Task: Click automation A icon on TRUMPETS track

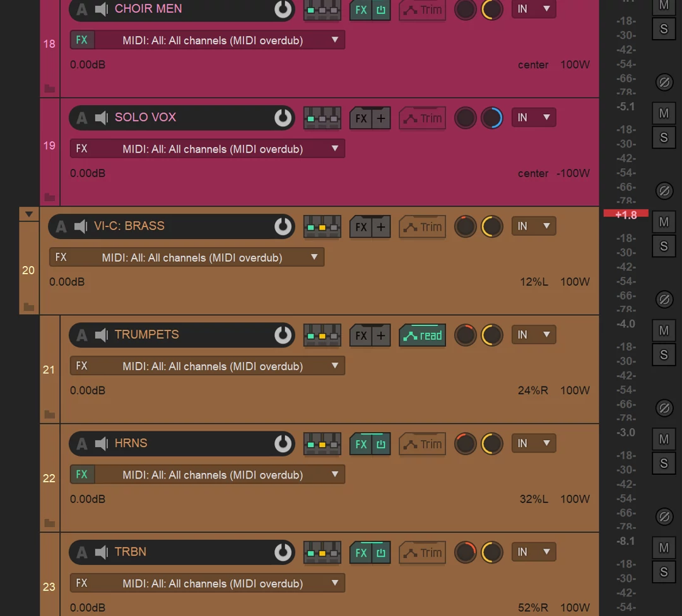Action: [x=82, y=335]
